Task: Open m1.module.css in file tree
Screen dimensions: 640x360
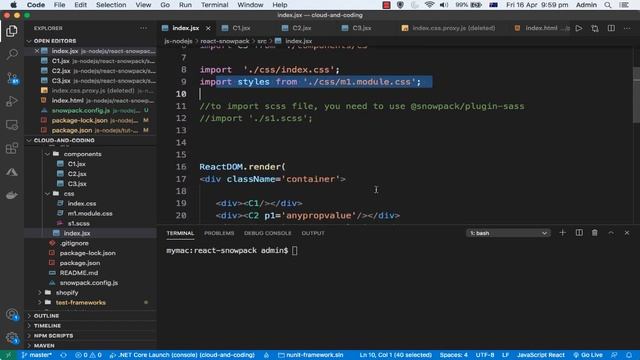Action: tap(90, 213)
